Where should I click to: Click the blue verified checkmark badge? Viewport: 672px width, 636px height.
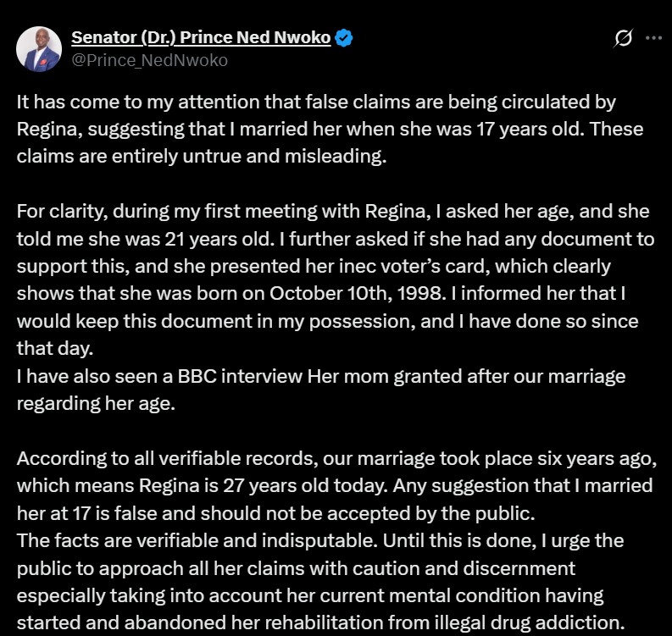(x=344, y=38)
